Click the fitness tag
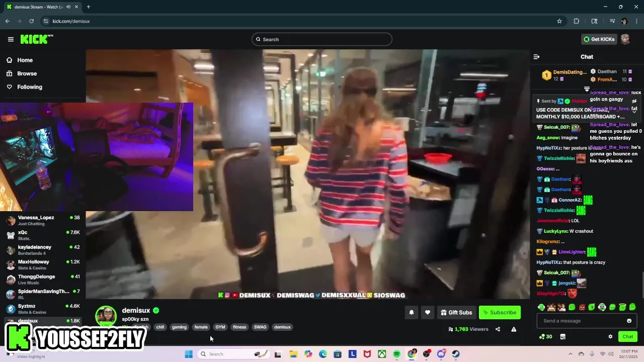The image size is (644, 362). [239, 327]
